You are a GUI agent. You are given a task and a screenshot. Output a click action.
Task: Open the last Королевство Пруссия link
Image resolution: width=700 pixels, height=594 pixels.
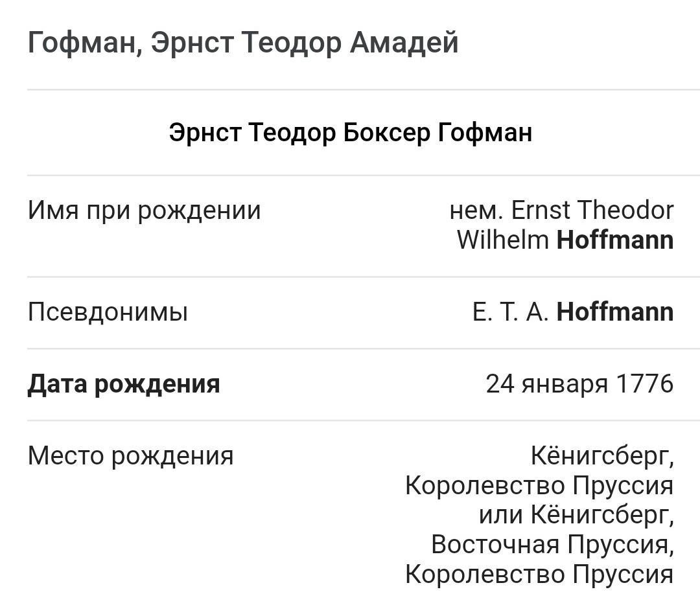pyautogui.click(x=539, y=574)
